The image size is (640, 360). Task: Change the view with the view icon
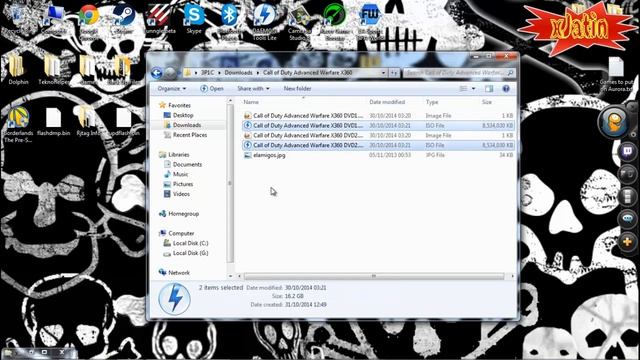pos(463,89)
